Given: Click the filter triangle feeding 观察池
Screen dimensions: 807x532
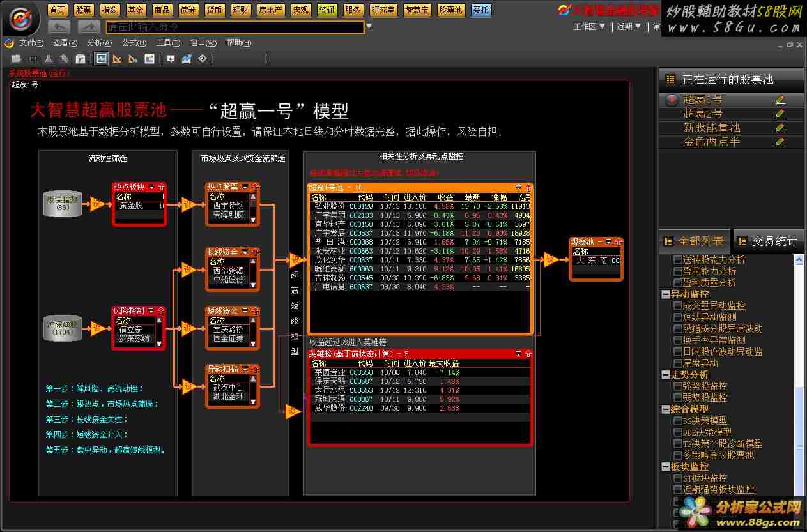Looking at the screenshot, I should click(550, 260).
